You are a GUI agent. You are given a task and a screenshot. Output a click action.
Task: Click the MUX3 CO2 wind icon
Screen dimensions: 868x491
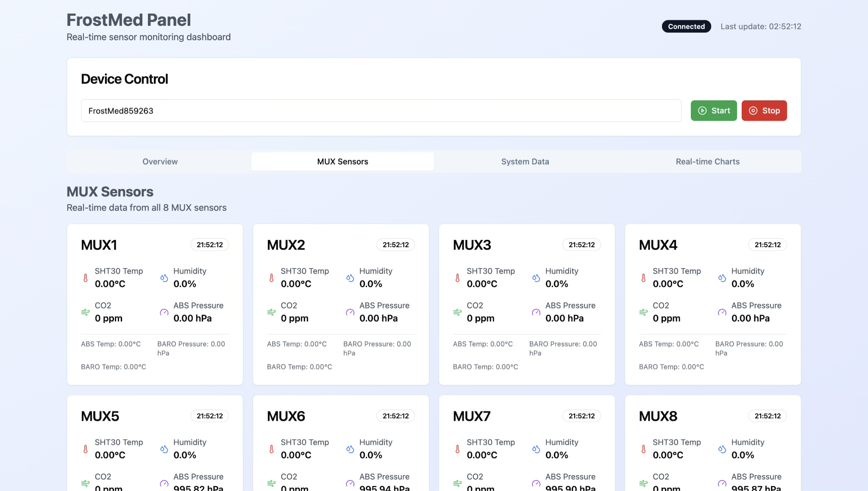[457, 312]
